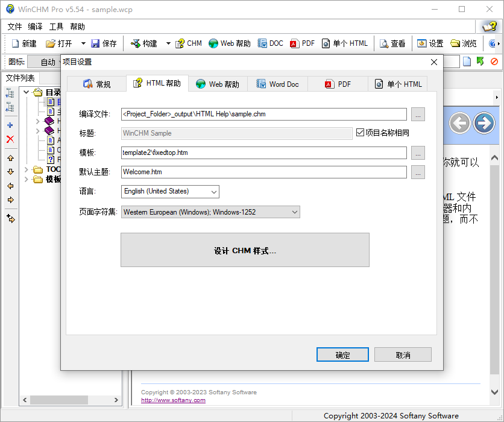
Task: Expand the 模板 folder node
Action: [27, 179]
